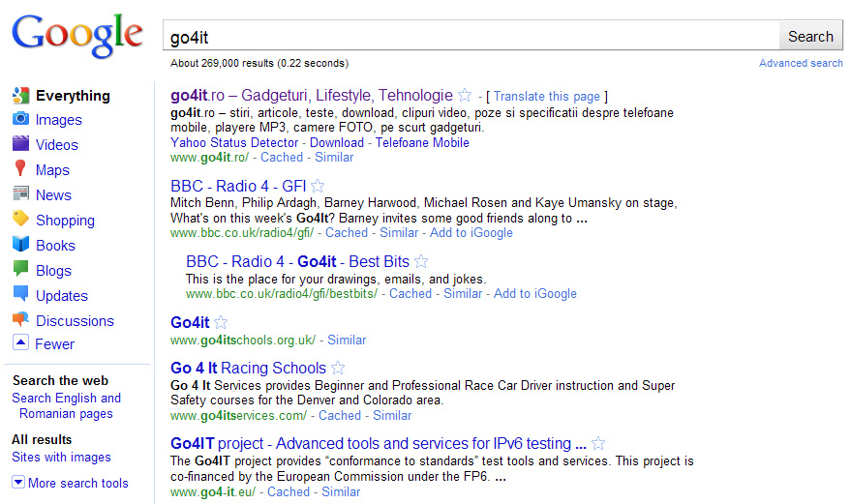This screenshot has height=504, width=851.
Task: Click Add to iGoogle for Best Bits result
Action: point(535,293)
